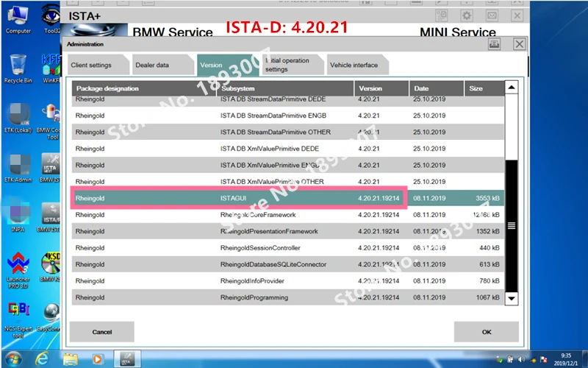
Task: Click the 3553 kB size cell
Action: (x=487, y=198)
